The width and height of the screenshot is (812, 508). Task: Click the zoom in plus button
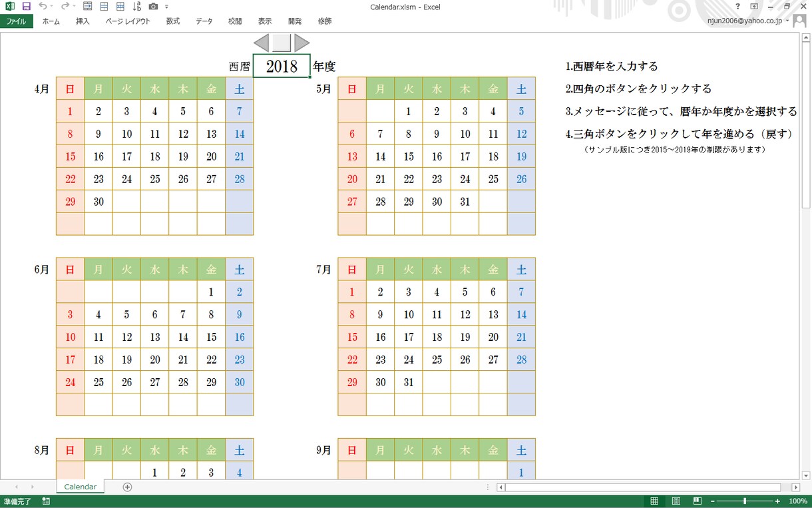point(777,501)
